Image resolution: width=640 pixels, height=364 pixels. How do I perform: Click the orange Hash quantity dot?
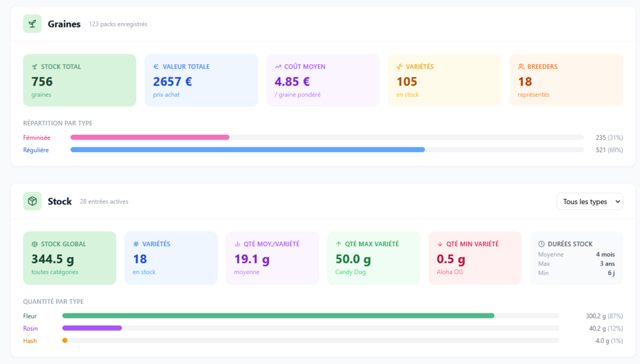click(x=65, y=340)
